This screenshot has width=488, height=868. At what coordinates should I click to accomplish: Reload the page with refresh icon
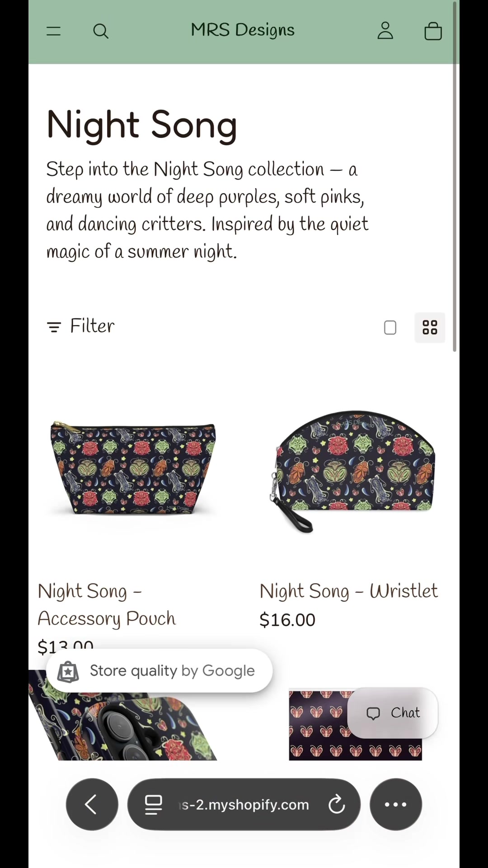[337, 804]
